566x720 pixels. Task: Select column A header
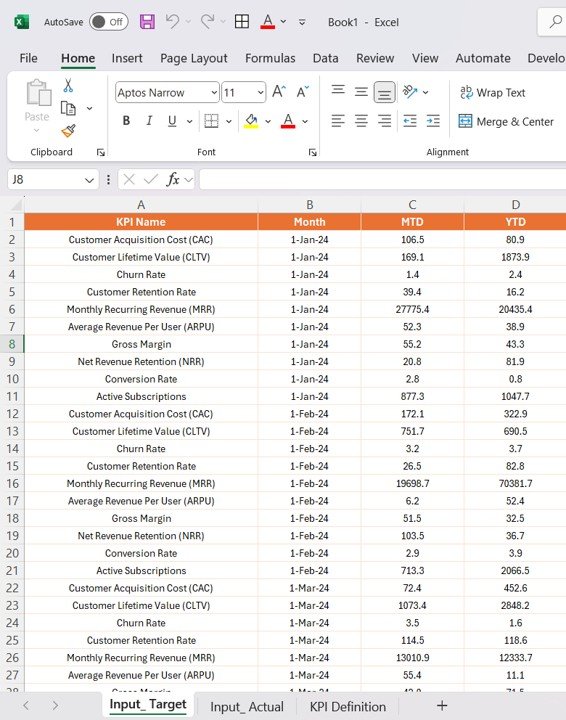click(x=141, y=205)
